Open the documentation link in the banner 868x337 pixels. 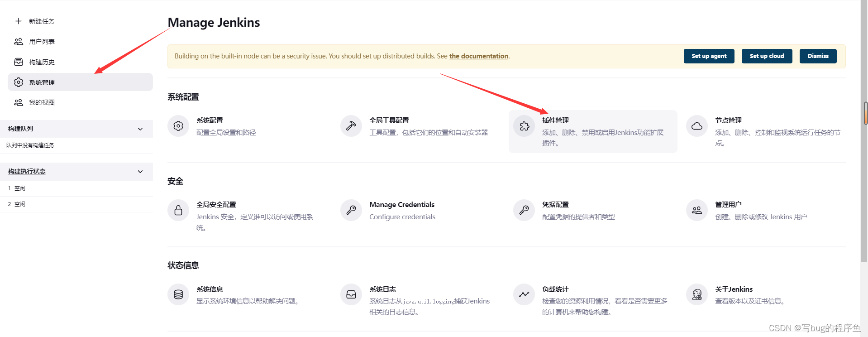pos(479,56)
